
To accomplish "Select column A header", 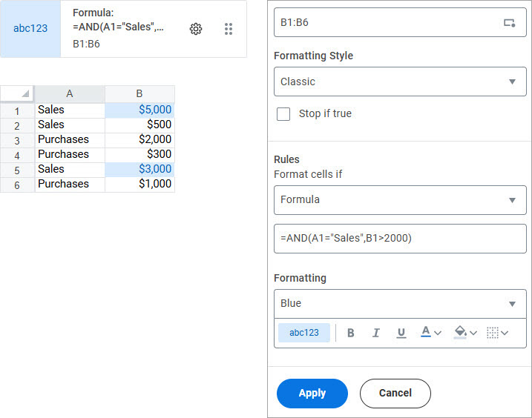I will (70, 94).
